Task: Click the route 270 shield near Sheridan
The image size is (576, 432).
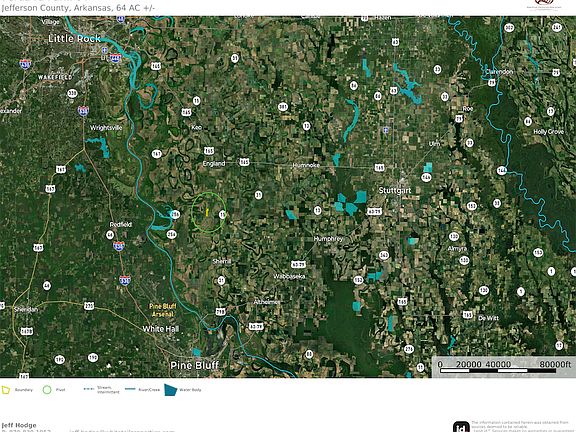Action: tap(89, 306)
